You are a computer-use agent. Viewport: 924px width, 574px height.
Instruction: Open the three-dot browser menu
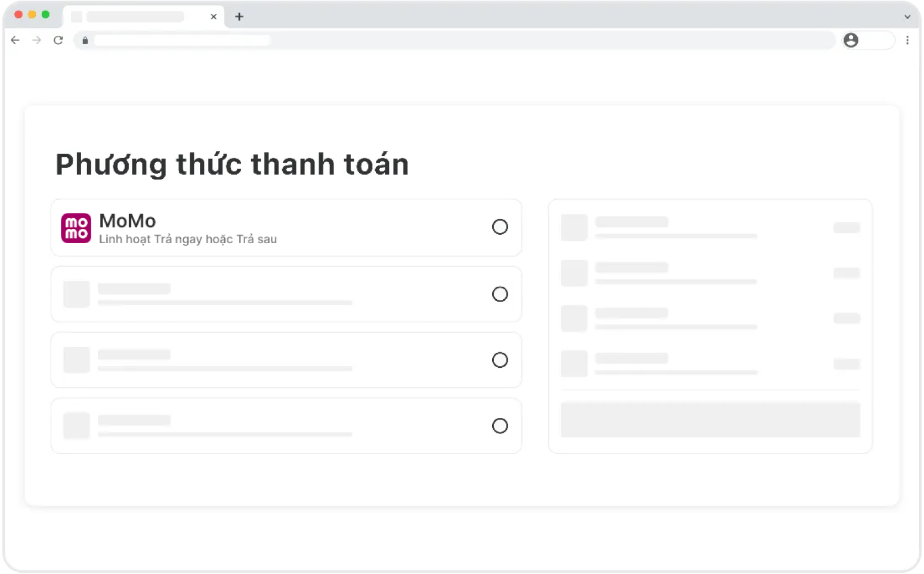[907, 40]
